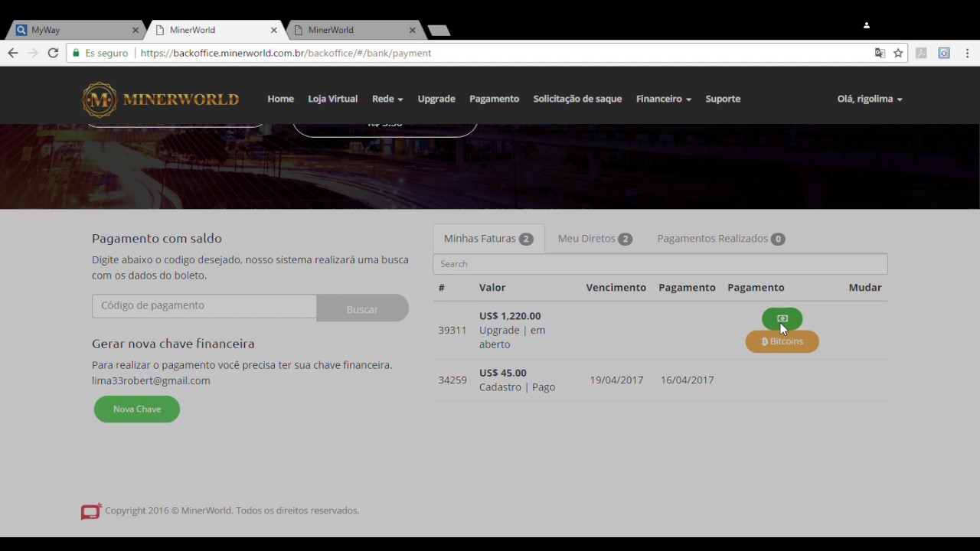Click the Nova Chave button
Screen dimensions: 980x551
coord(137,409)
